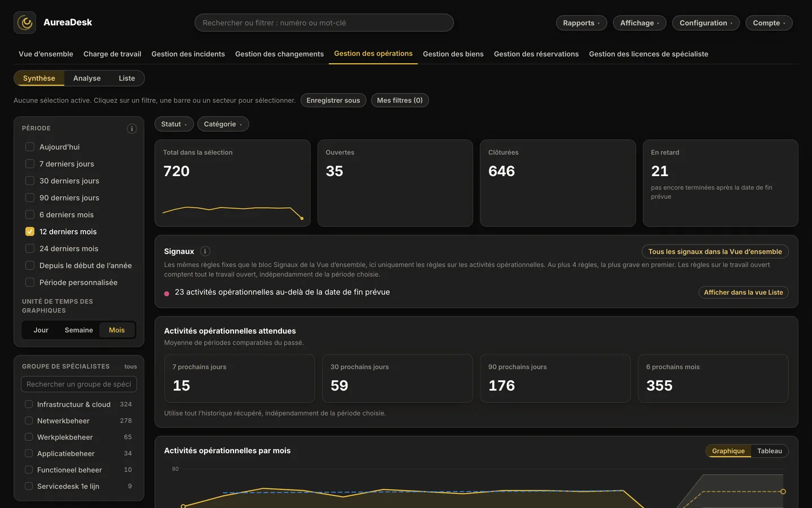Uncheck the 12 derniers mois checkbox
812x508 pixels.
tap(30, 231)
